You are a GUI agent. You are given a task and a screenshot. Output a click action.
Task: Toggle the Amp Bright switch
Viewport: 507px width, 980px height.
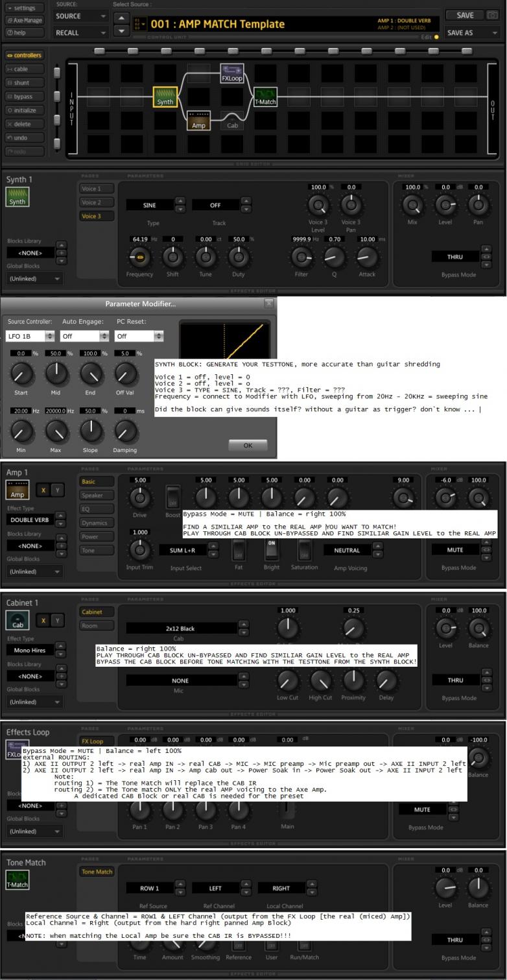[x=272, y=549]
